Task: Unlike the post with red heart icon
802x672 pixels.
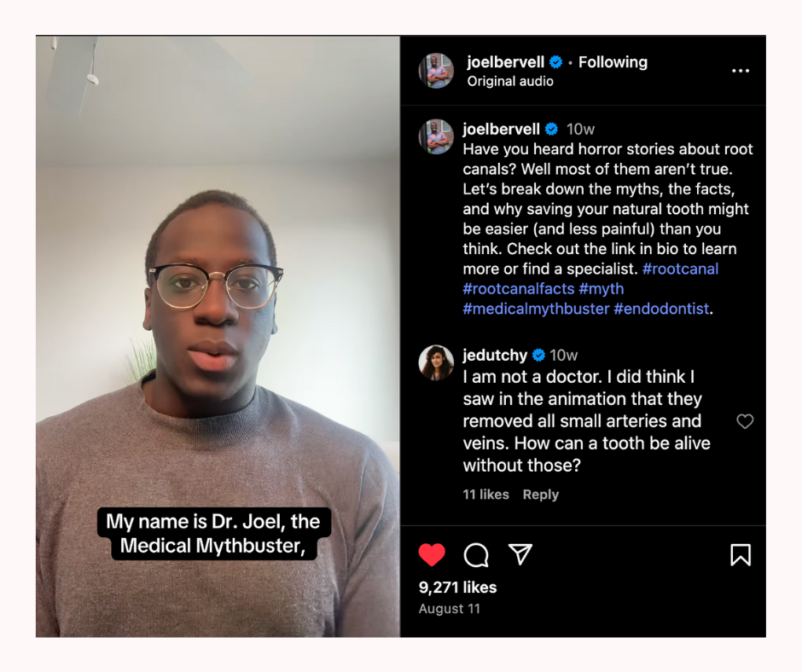Action: point(432,555)
